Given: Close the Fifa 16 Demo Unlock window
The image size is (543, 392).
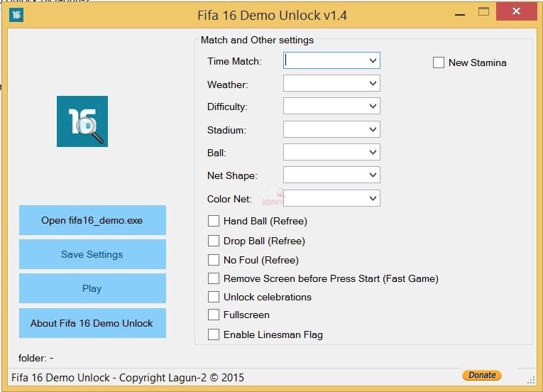Looking at the screenshot, I should click(x=516, y=11).
